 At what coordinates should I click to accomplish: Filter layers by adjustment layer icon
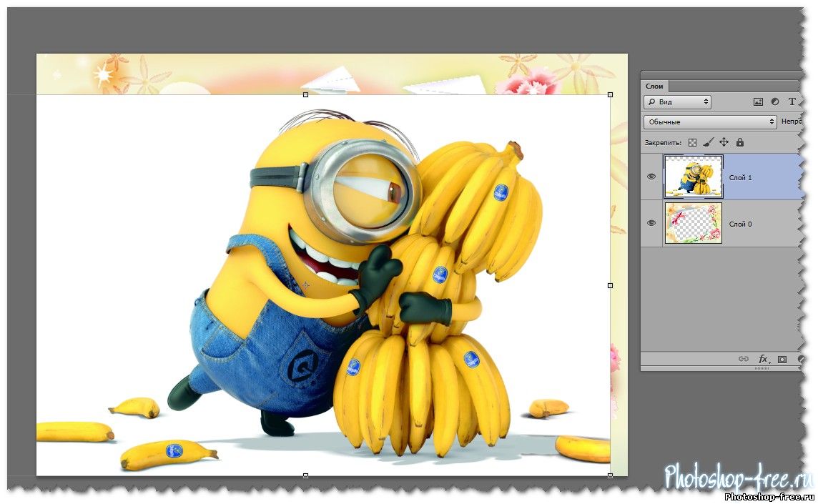[775, 102]
